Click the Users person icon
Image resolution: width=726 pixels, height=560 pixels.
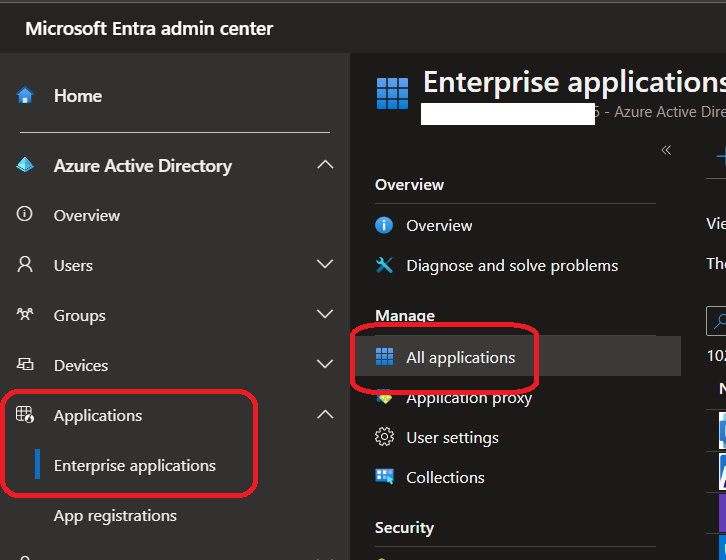click(25, 265)
